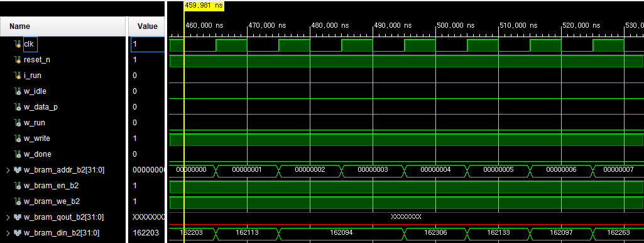Select the w_bram_addr_b2[31:0] signal name
Image resolution: width=644 pixels, height=243 pixels.
pyautogui.click(x=64, y=170)
